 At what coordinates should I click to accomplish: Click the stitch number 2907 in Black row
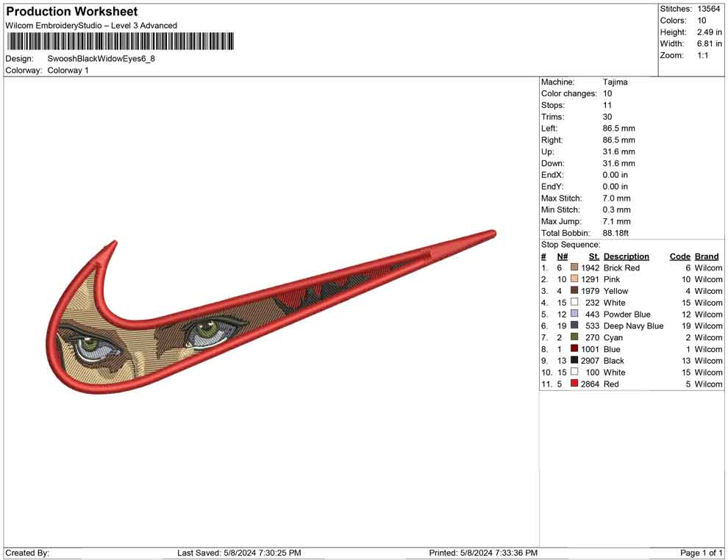(x=590, y=361)
